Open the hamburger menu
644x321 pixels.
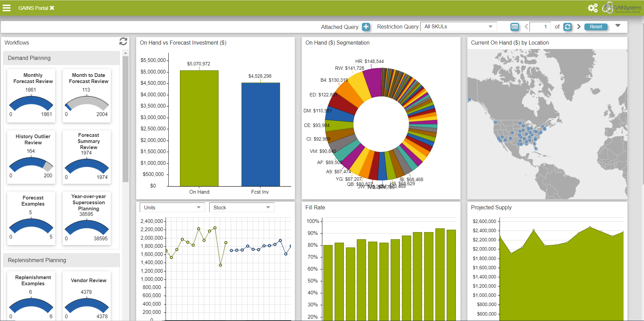(x=6, y=8)
